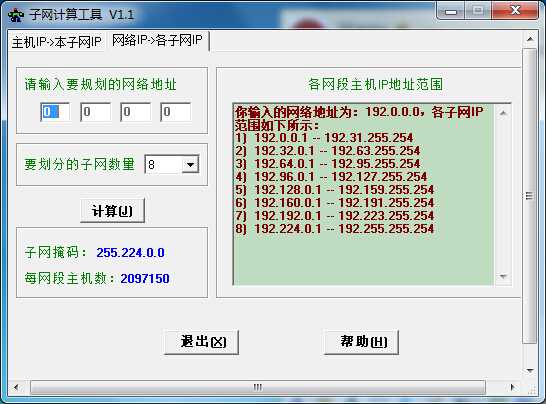Click the subnet tool title bar app icon
This screenshot has width=546, height=404.
pos(15,15)
